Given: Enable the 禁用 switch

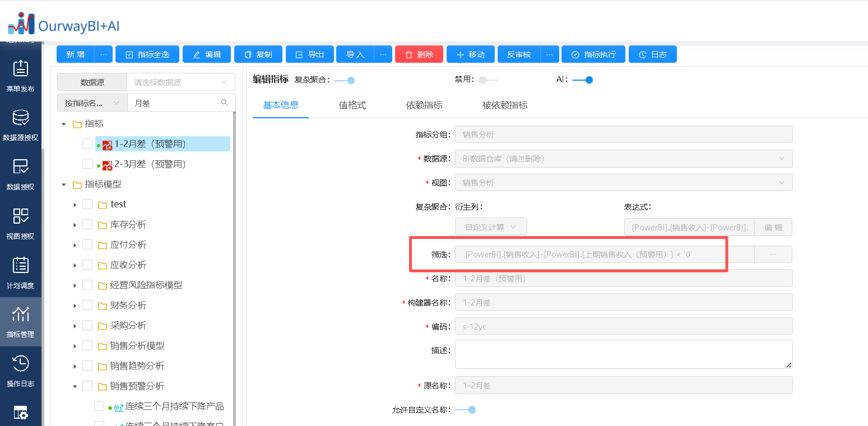Looking at the screenshot, I should (488, 80).
